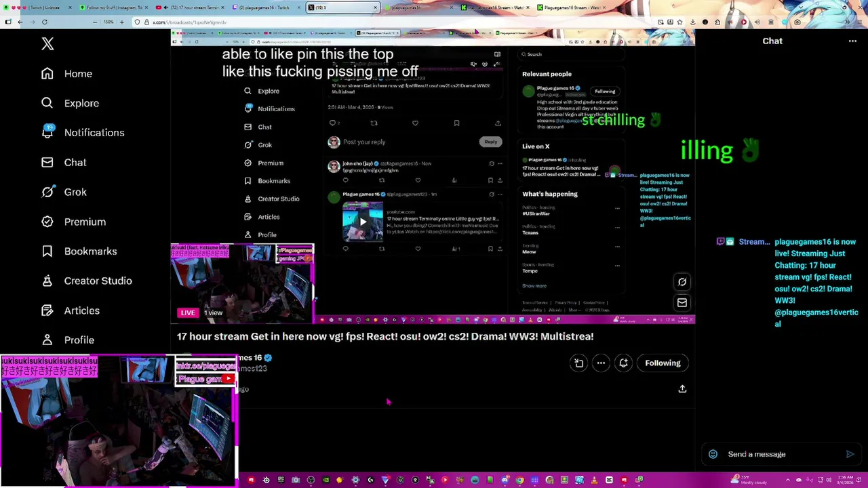This screenshot has height=488, width=868.
Task: Open Chat in X left sidebar
Action: 64,163
